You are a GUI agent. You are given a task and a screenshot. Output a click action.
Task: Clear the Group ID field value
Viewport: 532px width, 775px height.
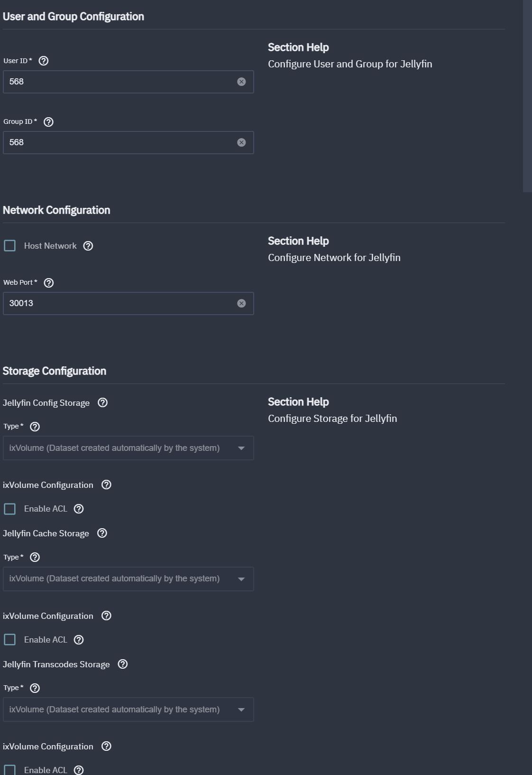pos(241,142)
